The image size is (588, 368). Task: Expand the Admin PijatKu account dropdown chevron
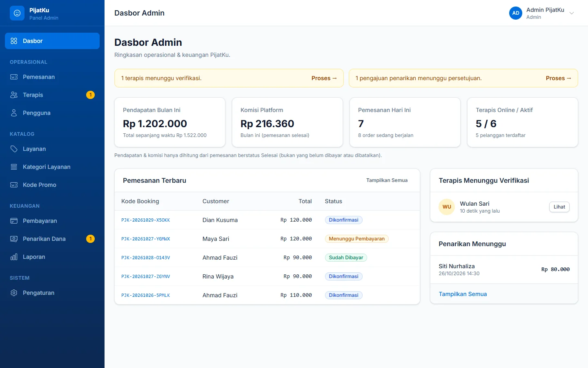coord(572,13)
